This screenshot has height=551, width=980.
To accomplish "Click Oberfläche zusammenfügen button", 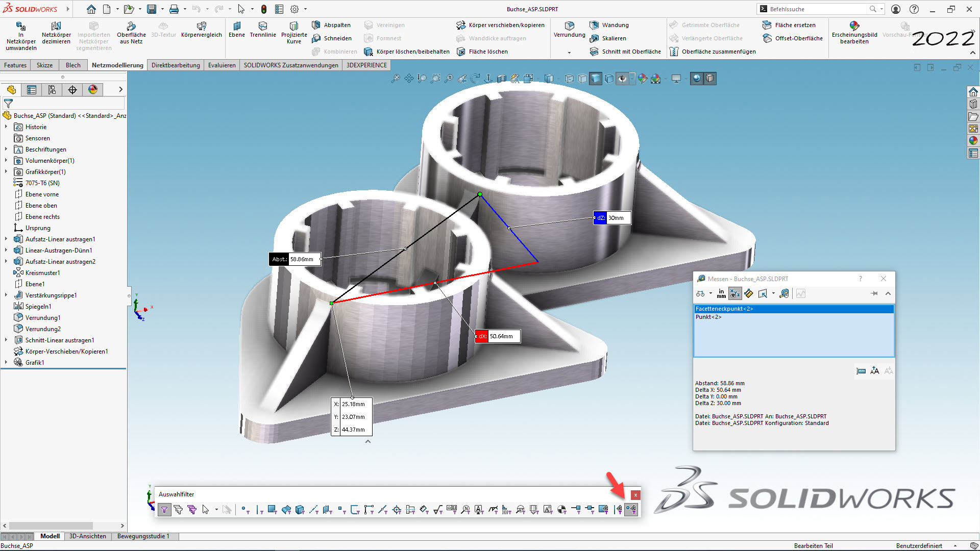I will click(x=713, y=52).
